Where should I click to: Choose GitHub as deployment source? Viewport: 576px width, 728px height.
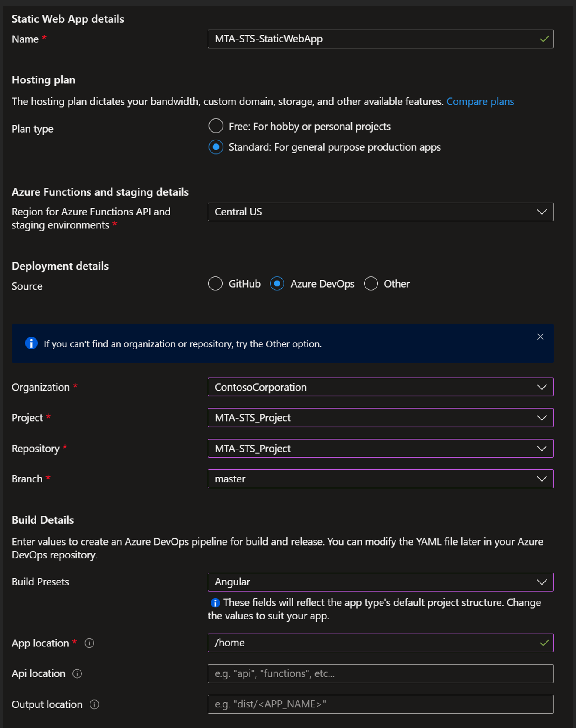(215, 284)
